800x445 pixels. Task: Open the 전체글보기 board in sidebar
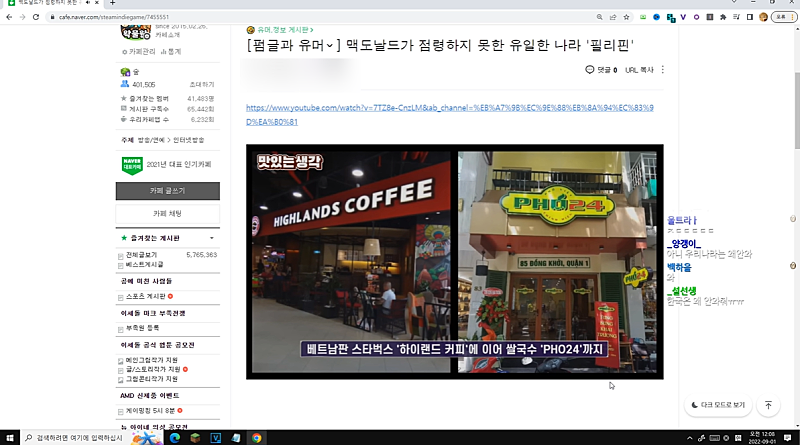pos(140,255)
